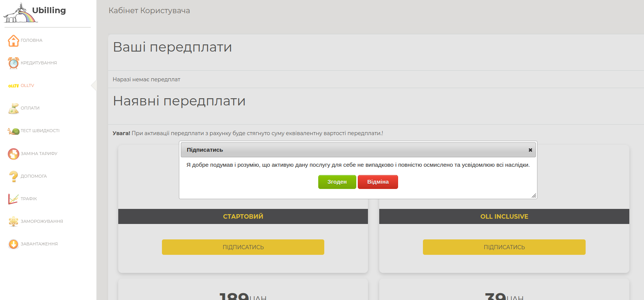Grab the dialog resize handle corner
The width and height of the screenshot is (644, 300).
pos(534,196)
